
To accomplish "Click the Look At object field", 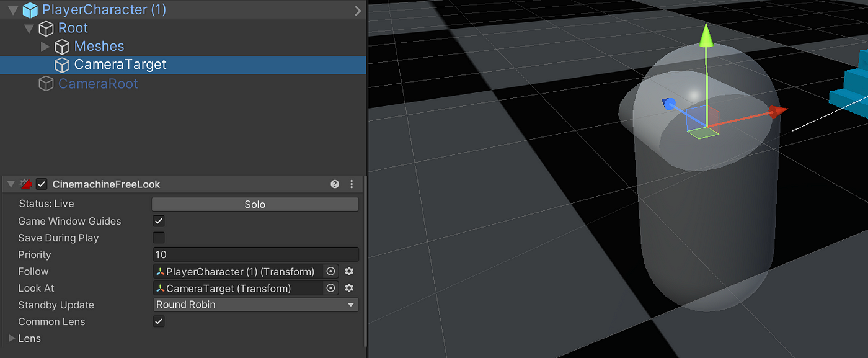I will click(238, 289).
